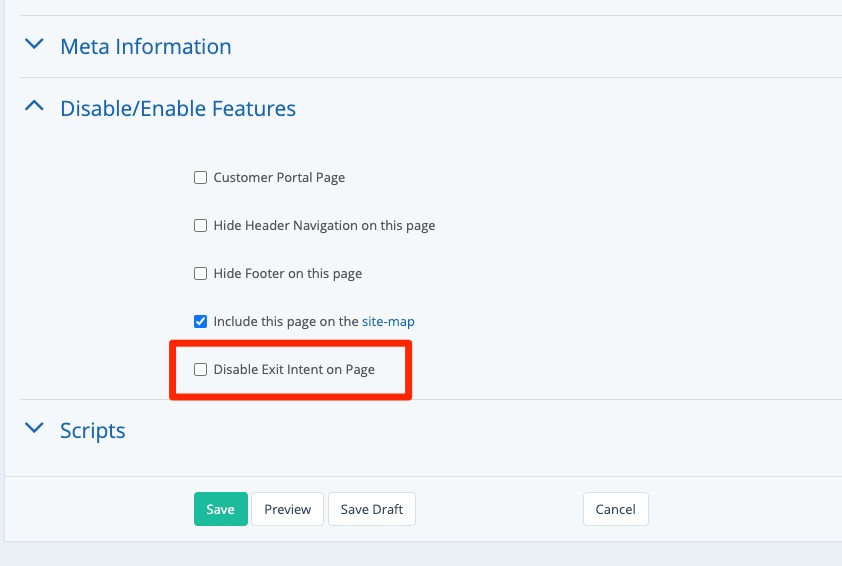The width and height of the screenshot is (842, 566).
Task: Click the 'Disable Exit Intent on Page' label text
Action: [x=294, y=370]
